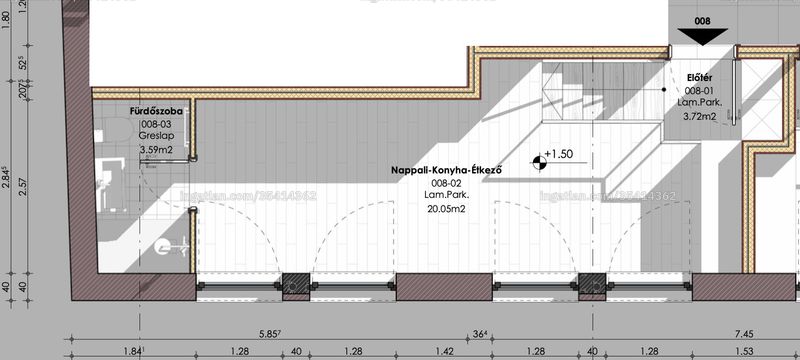Click the room number "008-03"
The width and height of the screenshot is (800, 360).
click(x=156, y=123)
